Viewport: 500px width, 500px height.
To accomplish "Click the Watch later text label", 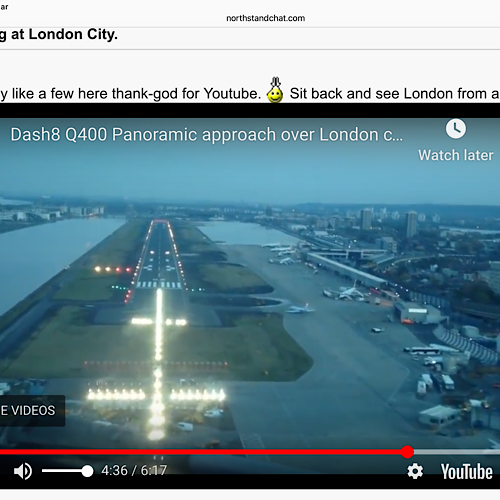I will [456, 155].
